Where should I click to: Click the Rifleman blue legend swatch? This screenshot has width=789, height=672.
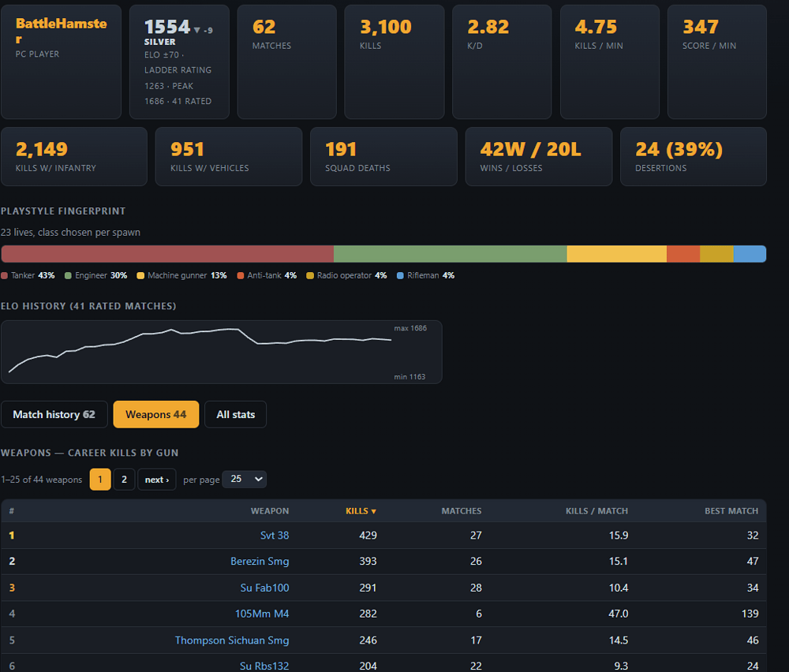pos(400,275)
